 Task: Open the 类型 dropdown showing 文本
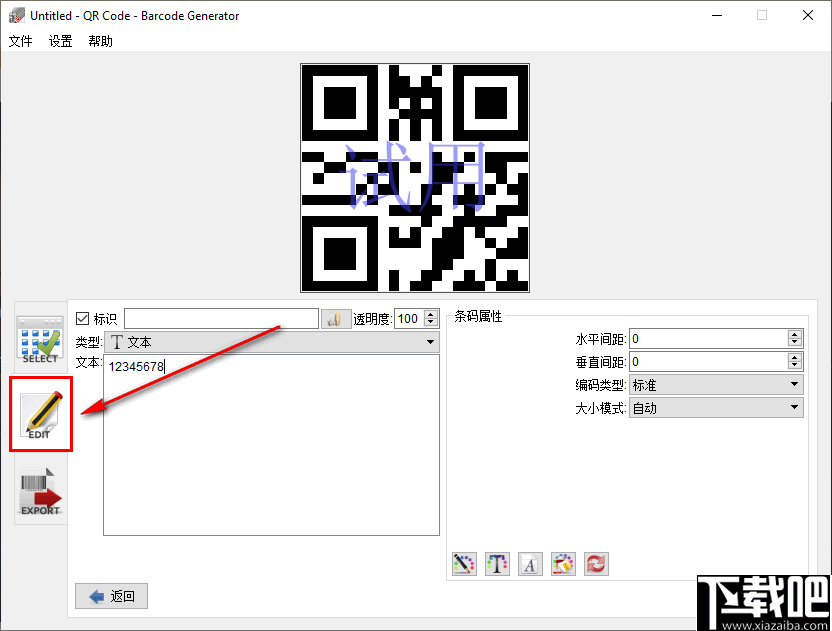click(x=270, y=341)
